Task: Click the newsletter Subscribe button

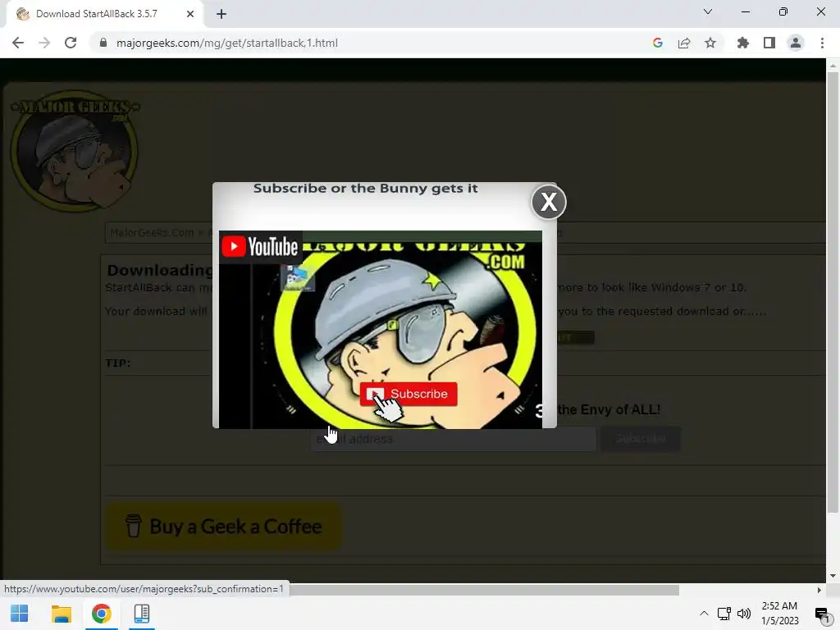Action: pos(641,439)
